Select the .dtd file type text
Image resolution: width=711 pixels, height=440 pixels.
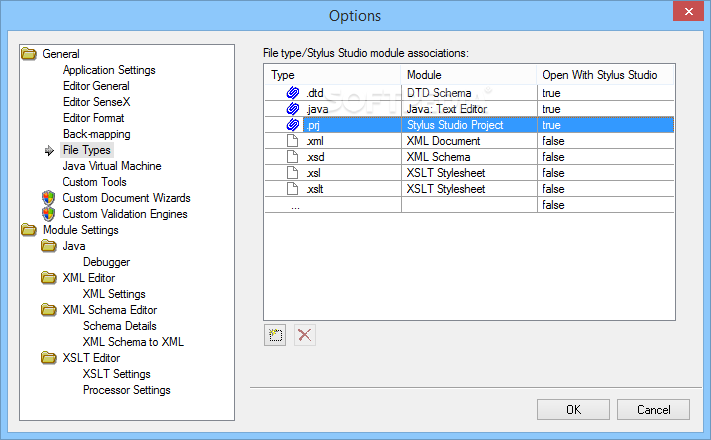315,93
